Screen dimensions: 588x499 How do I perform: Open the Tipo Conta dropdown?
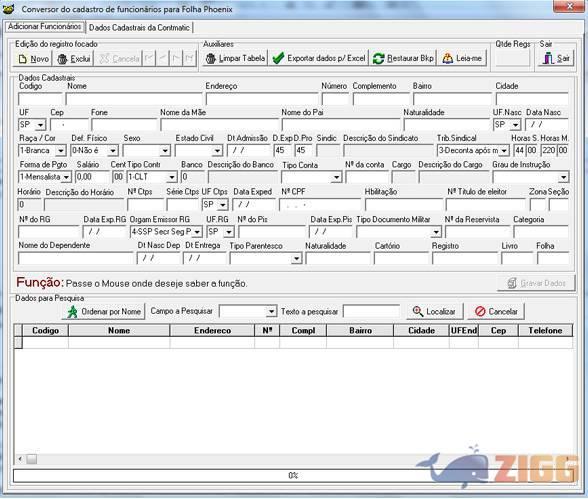pyautogui.click(x=311, y=177)
